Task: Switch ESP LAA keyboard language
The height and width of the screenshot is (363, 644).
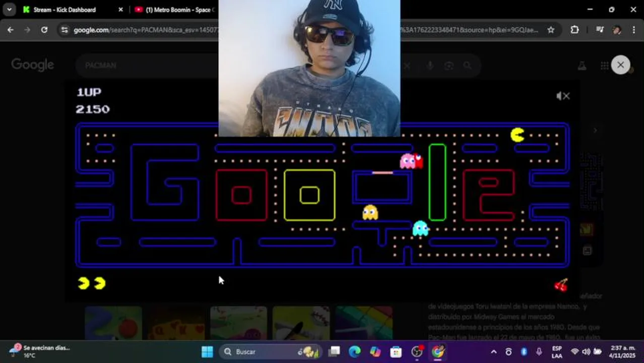Action: click(557, 351)
